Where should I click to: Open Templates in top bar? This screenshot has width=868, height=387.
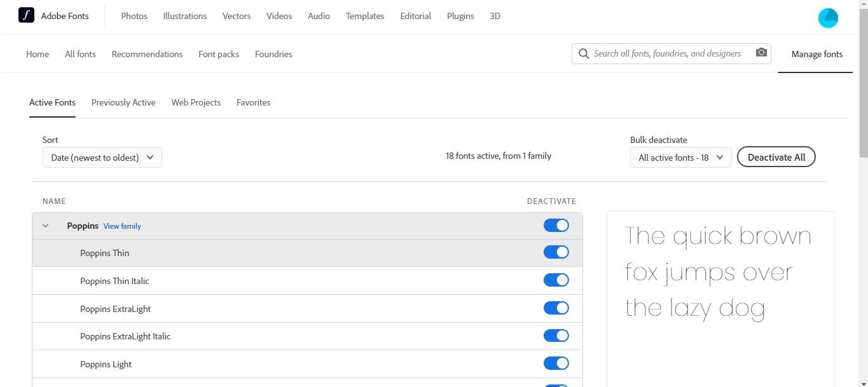point(365,16)
